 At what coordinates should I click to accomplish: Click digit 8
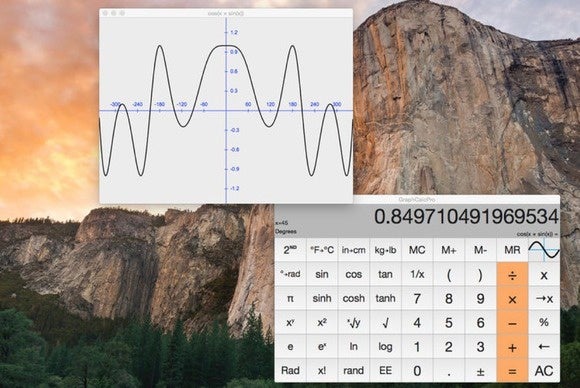coord(449,298)
